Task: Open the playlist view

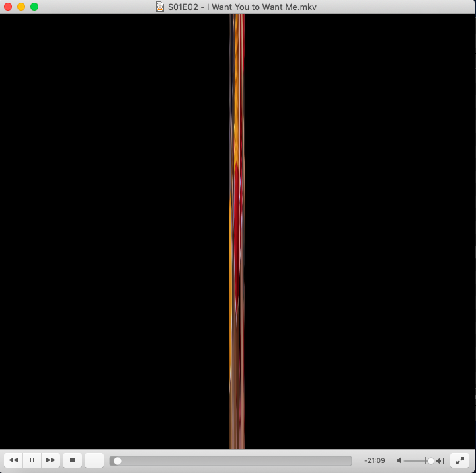Action: pos(94,460)
